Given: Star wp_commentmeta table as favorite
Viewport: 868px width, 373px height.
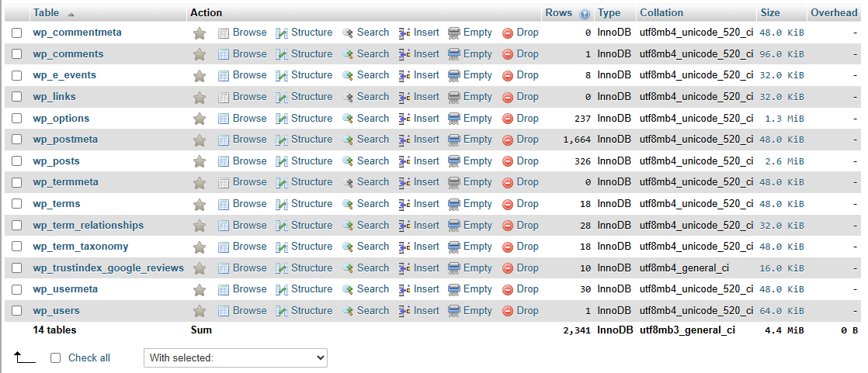Looking at the screenshot, I should coord(200,33).
